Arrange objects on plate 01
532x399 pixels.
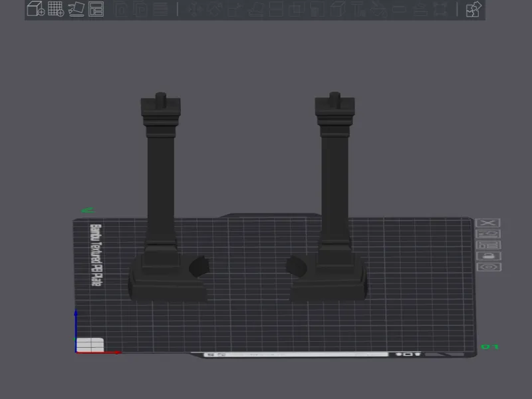489,245
